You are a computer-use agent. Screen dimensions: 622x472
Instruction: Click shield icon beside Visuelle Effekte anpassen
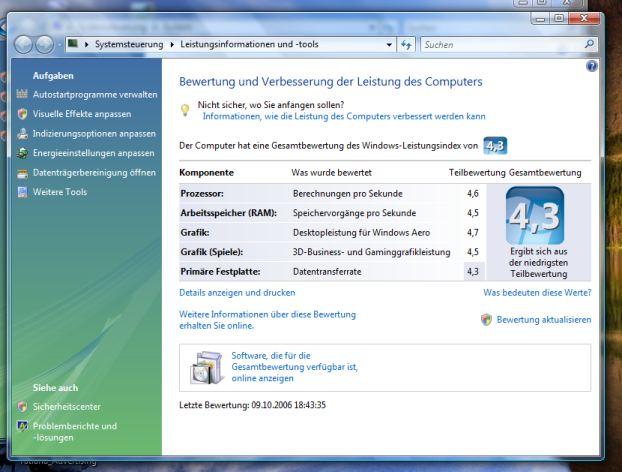click(23, 114)
